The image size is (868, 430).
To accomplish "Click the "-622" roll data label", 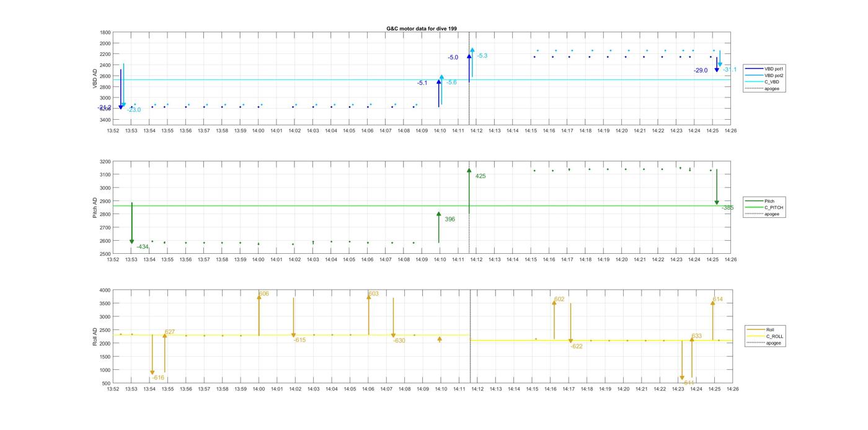I will tap(577, 346).
